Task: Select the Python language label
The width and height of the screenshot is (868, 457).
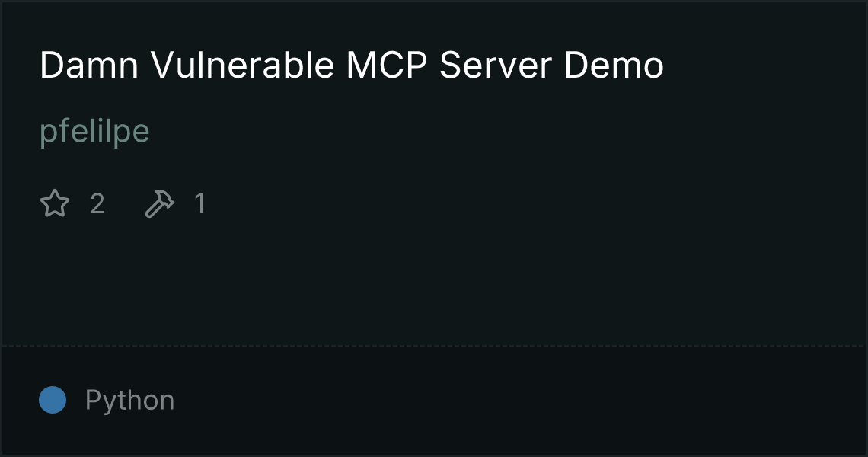Action: coord(129,401)
